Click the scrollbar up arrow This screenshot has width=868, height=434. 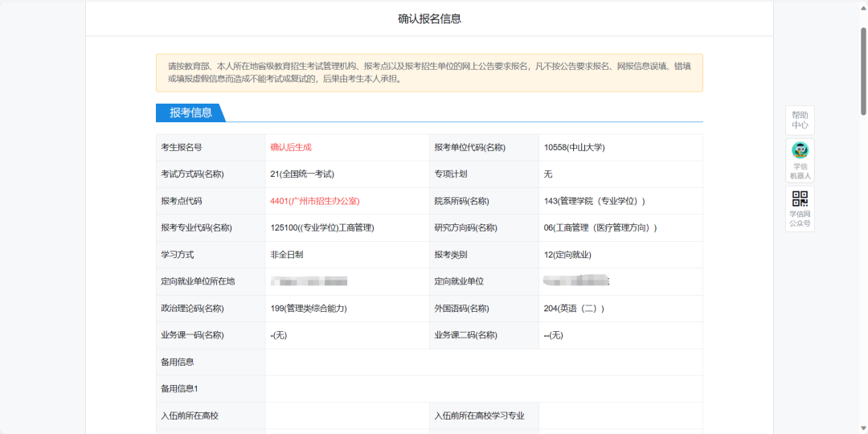(862, 6)
